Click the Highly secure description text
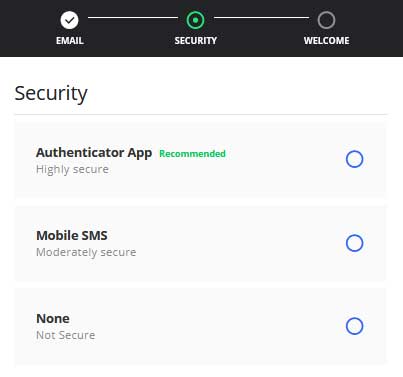This screenshot has width=403, height=377. (x=72, y=169)
